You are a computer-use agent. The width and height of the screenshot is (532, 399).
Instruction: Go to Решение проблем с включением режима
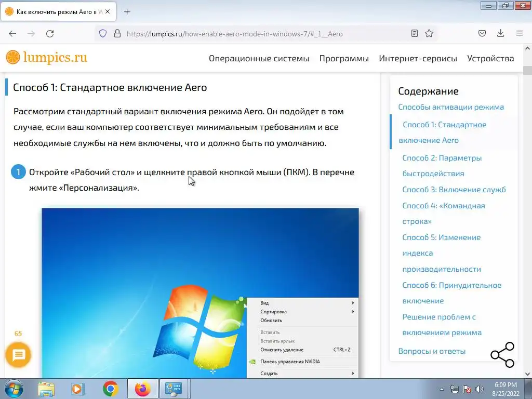(x=442, y=325)
